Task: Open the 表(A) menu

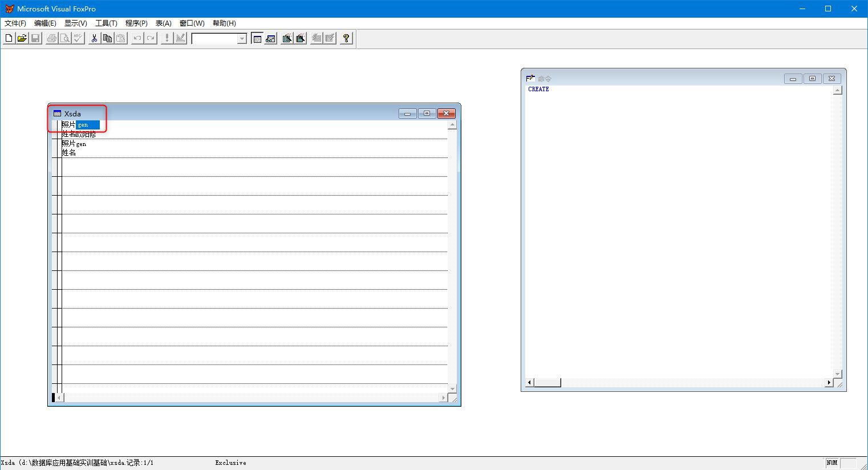Action: click(x=163, y=23)
